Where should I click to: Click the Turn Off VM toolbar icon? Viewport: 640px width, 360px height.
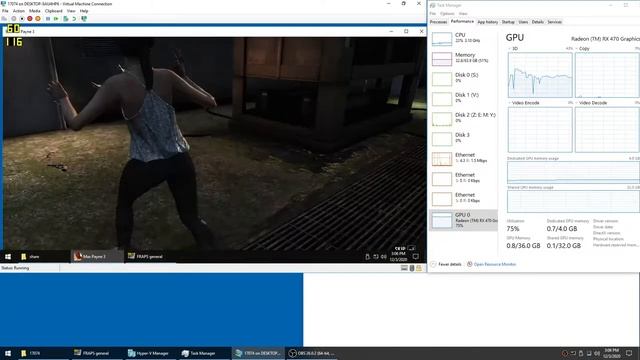[22, 19]
